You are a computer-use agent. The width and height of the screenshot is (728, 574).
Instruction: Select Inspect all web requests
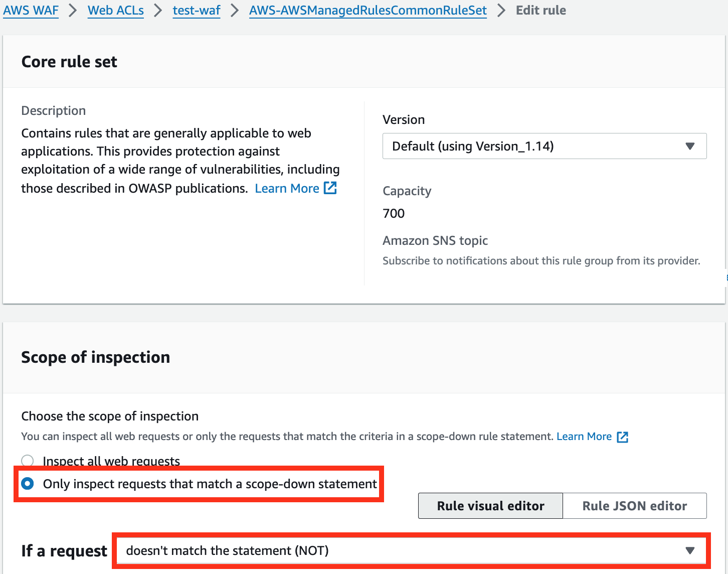click(27, 460)
